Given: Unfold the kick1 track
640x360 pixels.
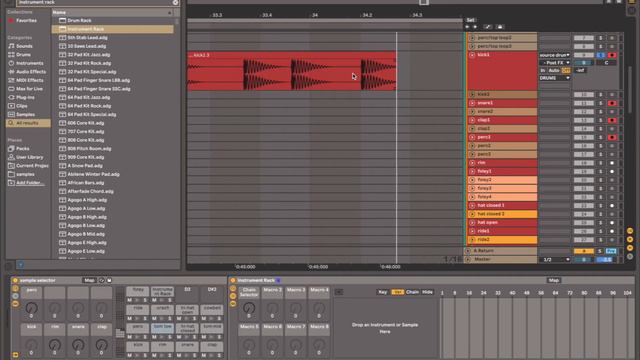Looking at the screenshot, I should point(472,55).
